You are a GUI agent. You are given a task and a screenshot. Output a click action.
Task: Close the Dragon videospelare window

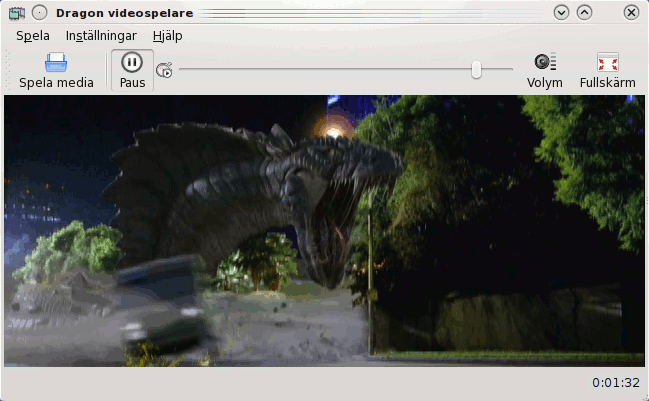tap(630, 13)
